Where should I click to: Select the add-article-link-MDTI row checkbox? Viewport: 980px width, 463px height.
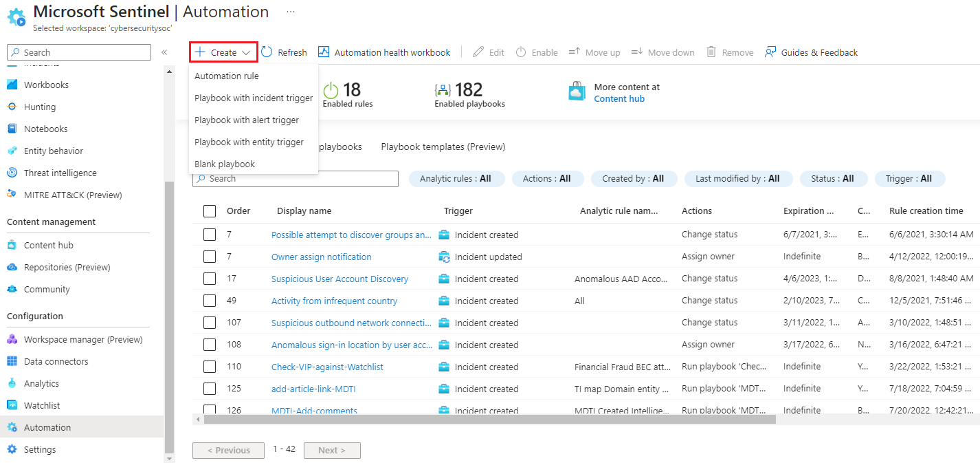pyautogui.click(x=210, y=389)
